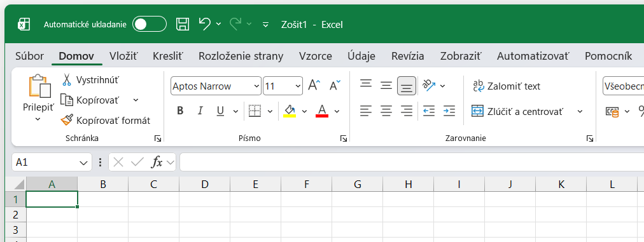644x242 pixels.
Task: Click the Excel app icon in title bar
Action: (24, 24)
